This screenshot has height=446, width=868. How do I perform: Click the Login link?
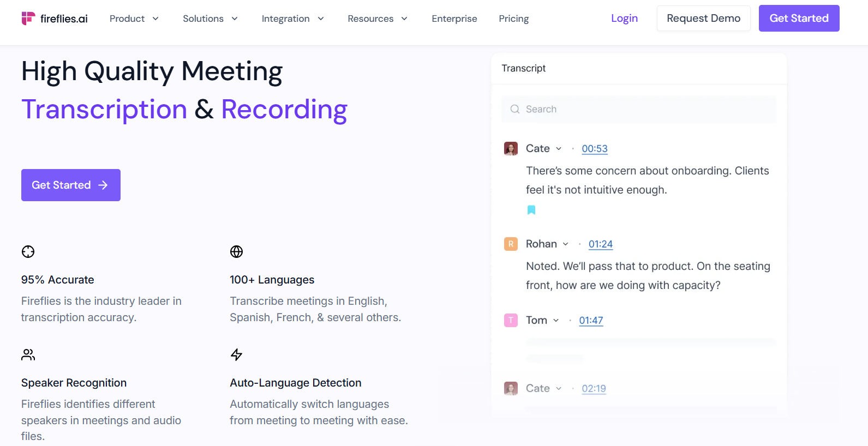pos(624,19)
